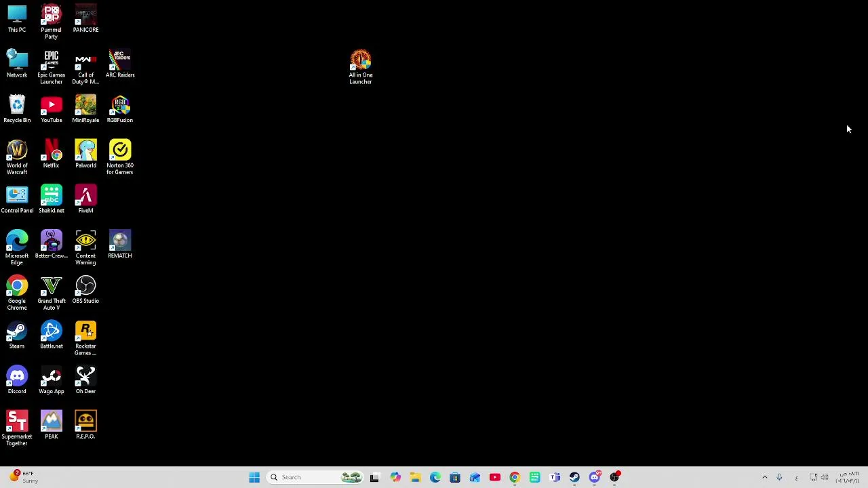This screenshot has width=868, height=488.
Task: Switch to Steam on the taskbar
Action: pos(574,477)
